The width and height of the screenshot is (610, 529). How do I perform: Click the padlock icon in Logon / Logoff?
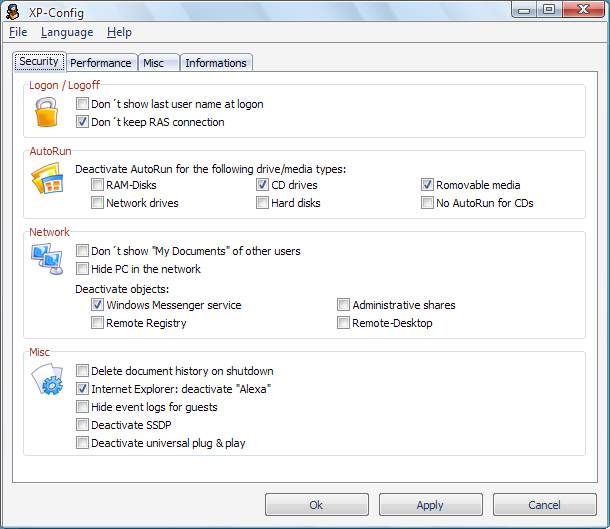pyautogui.click(x=46, y=113)
